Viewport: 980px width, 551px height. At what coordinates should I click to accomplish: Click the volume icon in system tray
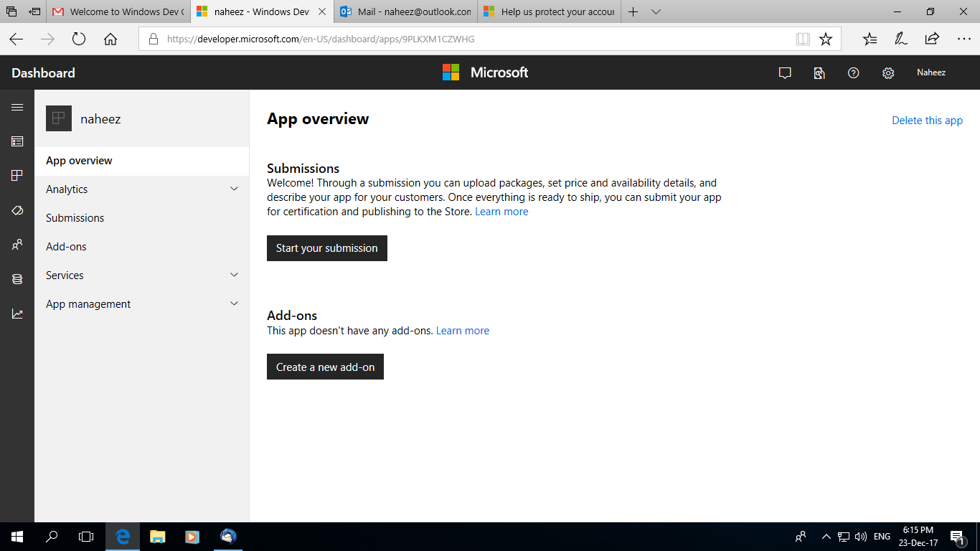[x=860, y=537]
